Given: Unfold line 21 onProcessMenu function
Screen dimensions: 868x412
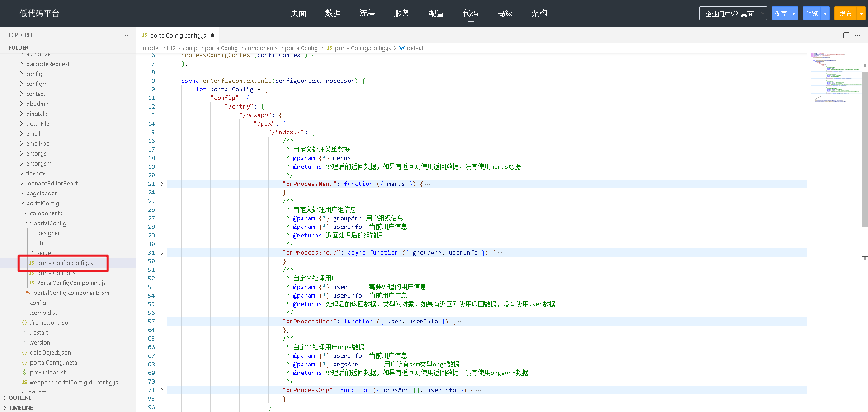Looking at the screenshot, I should coord(162,184).
